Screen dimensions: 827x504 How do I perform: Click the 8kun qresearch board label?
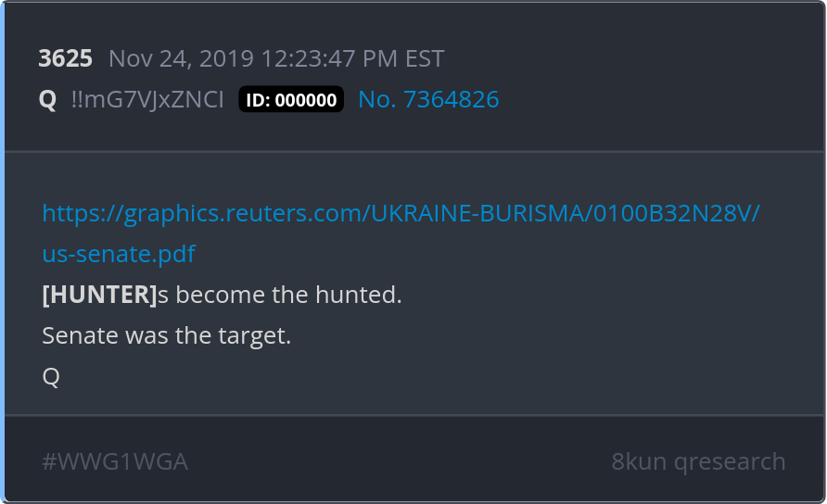click(x=698, y=461)
